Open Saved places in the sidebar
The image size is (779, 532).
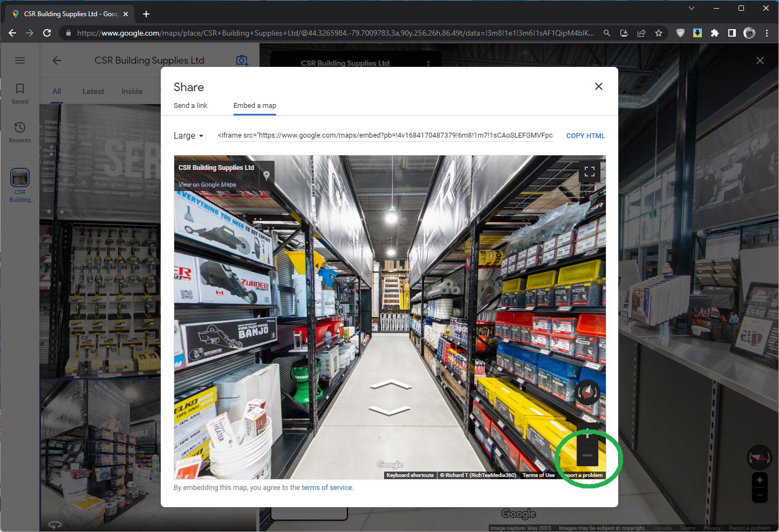pyautogui.click(x=20, y=93)
